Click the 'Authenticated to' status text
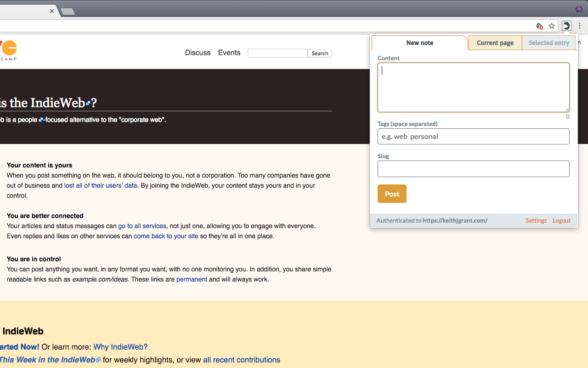 click(x=399, y=220)
